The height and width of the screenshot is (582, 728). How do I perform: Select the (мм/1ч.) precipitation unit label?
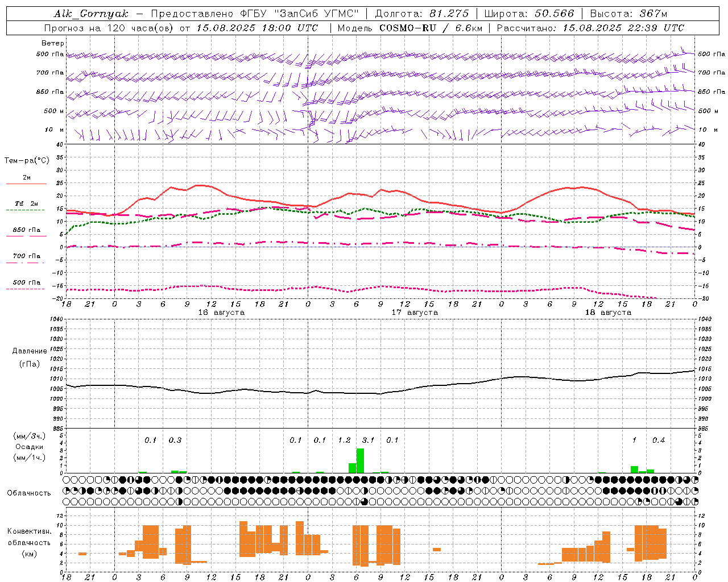(30, 458)
